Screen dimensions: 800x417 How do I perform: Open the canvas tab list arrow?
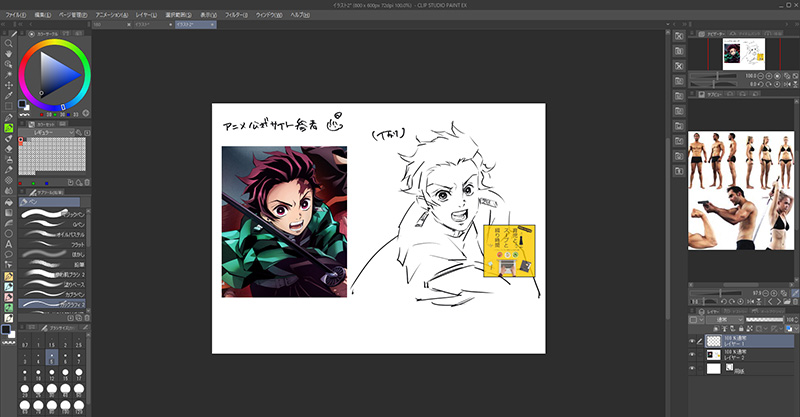[x=667, y=24]
